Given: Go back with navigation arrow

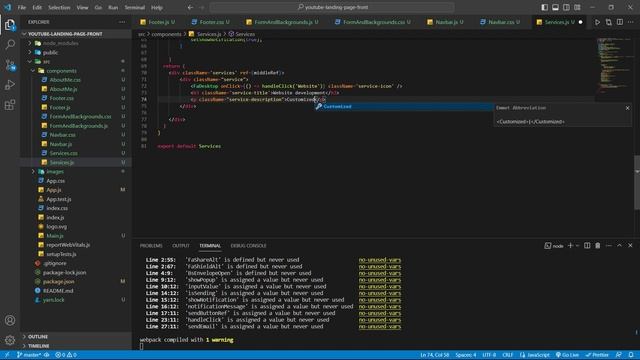Looking at the screenshot, I should [190, 7].
